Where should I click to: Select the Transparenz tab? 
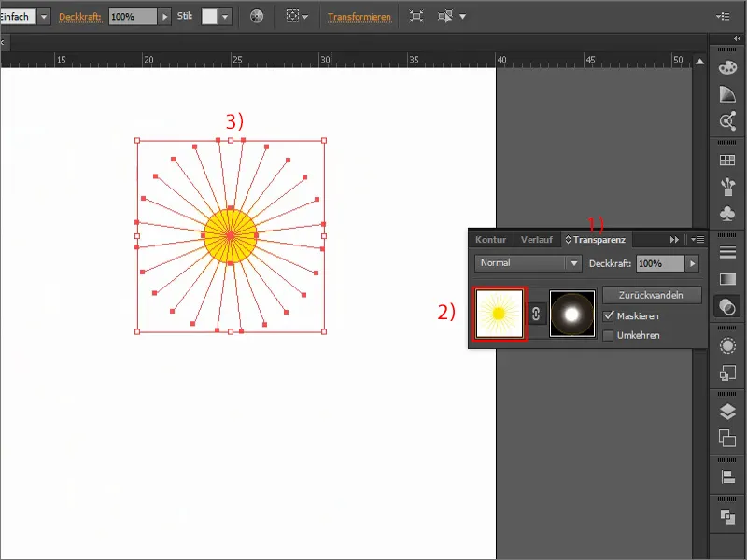599,240
